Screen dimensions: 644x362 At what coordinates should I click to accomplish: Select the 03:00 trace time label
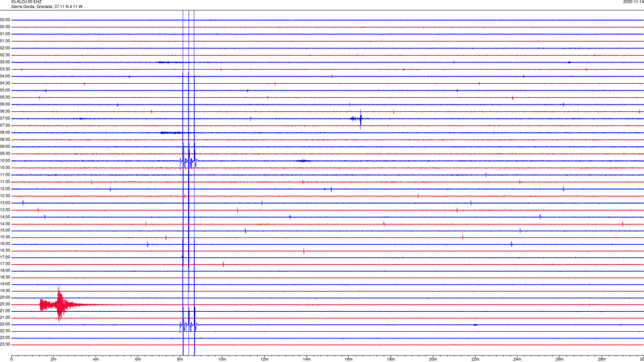(x=5, y=62)
